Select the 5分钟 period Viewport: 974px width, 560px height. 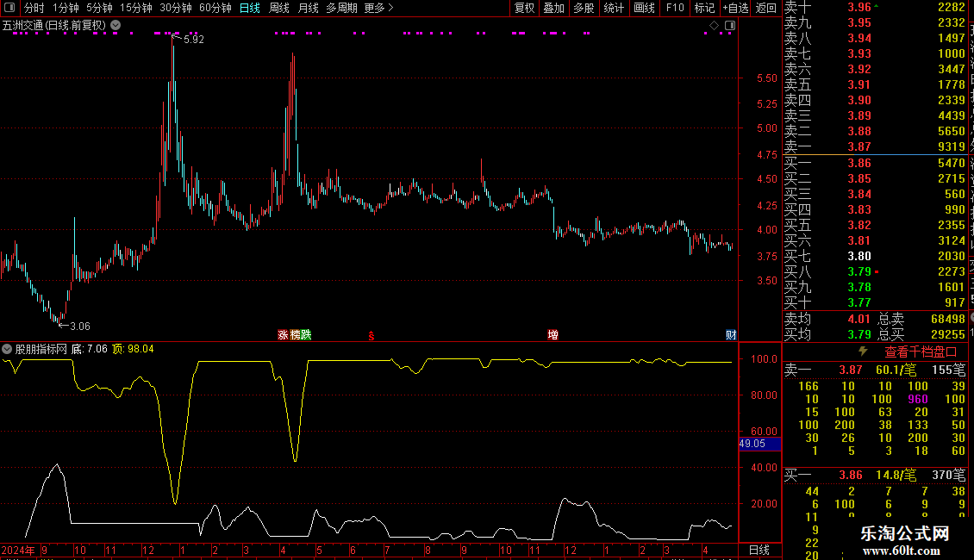click(99, 8)
